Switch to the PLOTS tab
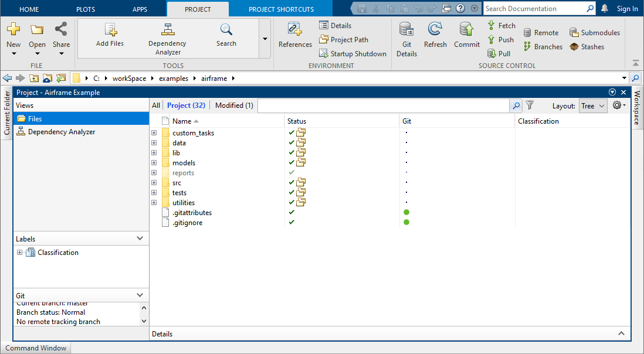This screenshot has height=354, width=644. pyautogui.click(x=85, y=9)
